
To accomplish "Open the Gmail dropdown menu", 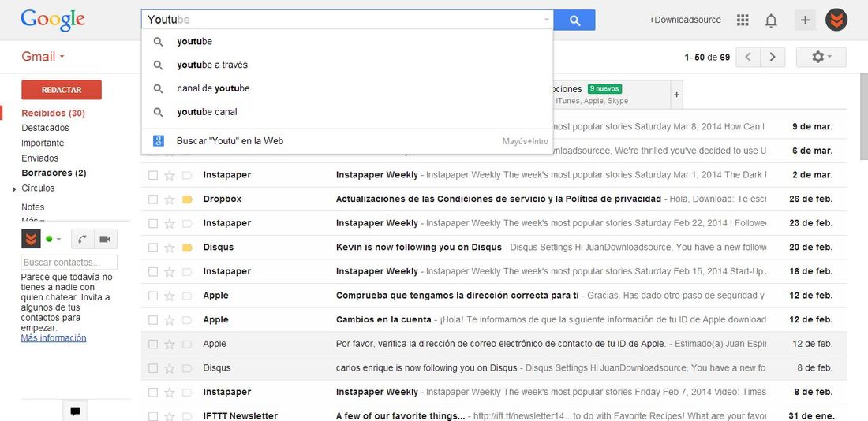I will 43,57.
